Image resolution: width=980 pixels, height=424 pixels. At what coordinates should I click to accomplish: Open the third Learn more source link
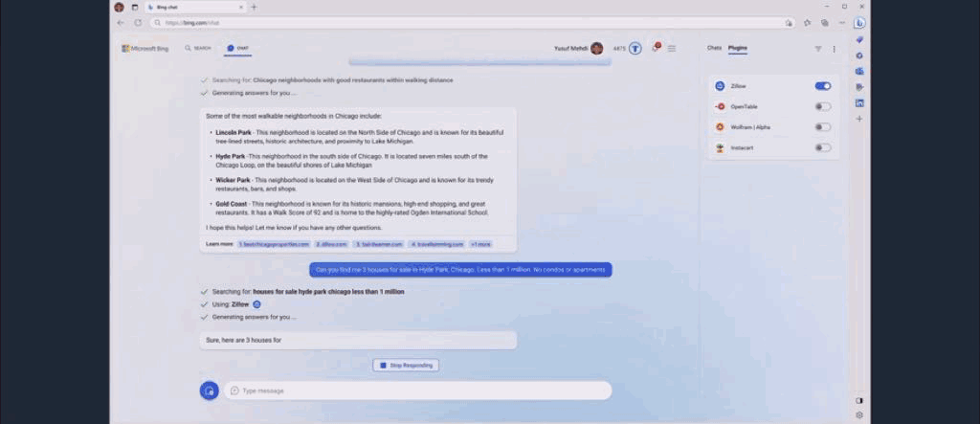379,244
